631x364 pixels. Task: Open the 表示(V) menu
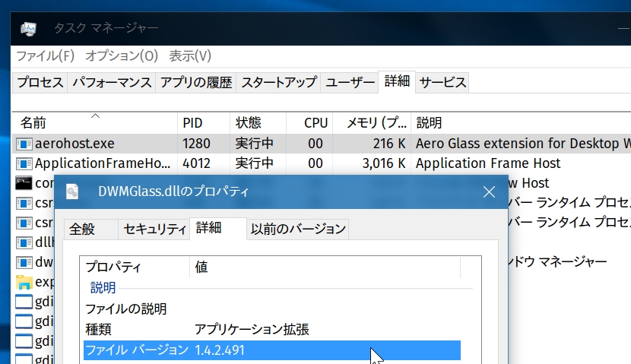coord(190,56)
